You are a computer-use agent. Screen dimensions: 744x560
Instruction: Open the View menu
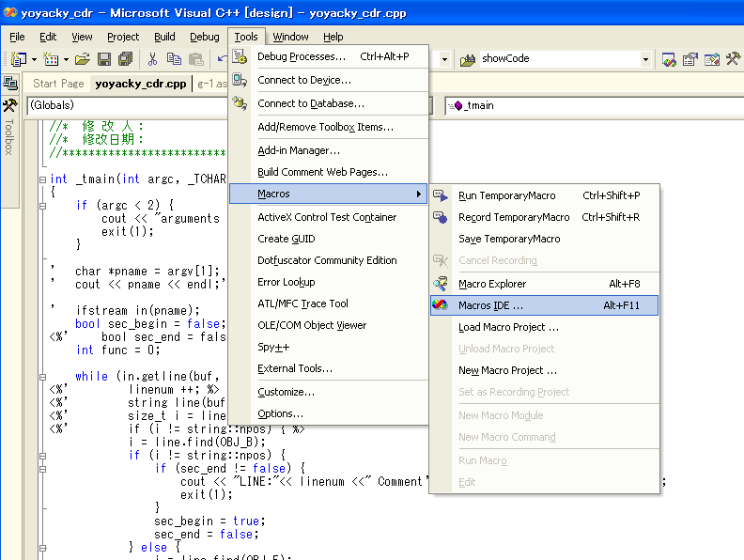pyautogui.click(x=82, y=37)
